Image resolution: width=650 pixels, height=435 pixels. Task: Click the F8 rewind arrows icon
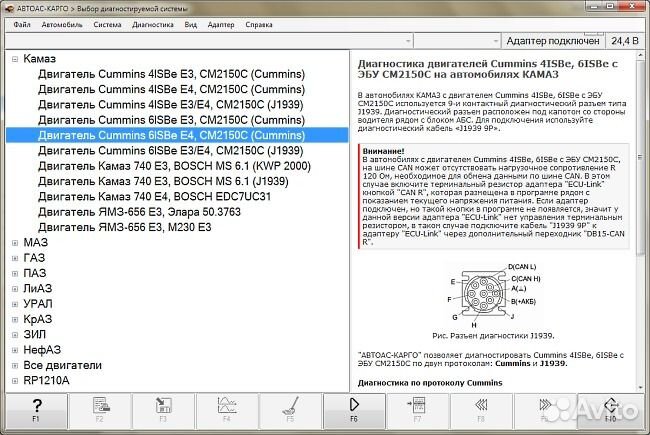click(482, 411)
